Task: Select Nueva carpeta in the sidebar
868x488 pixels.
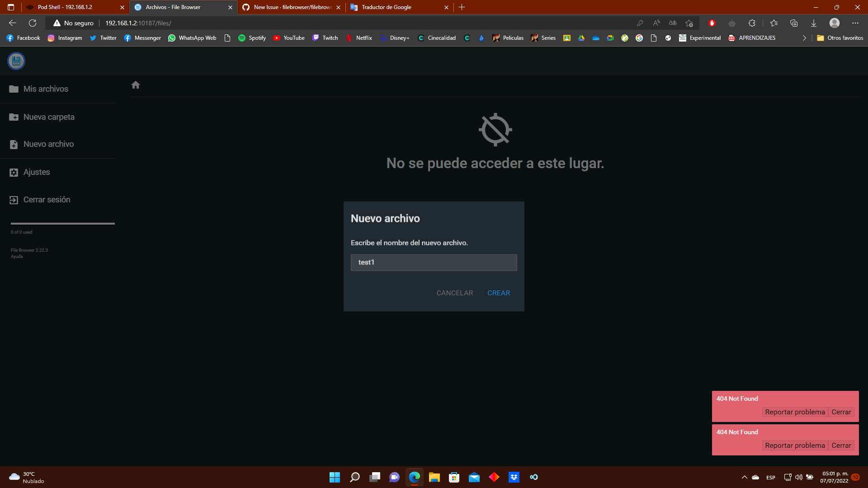Action: tap(49, 117)
